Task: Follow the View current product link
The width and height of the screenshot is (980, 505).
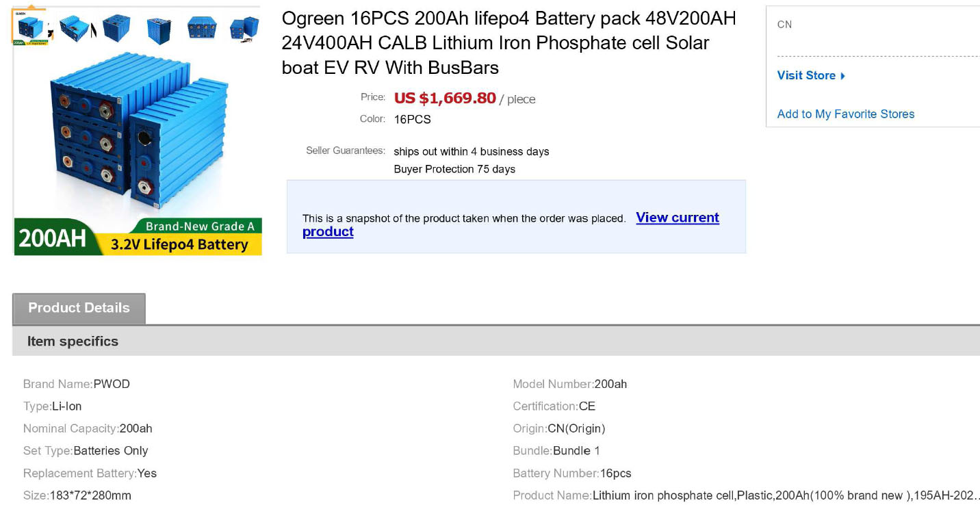Action: [677, 218]
